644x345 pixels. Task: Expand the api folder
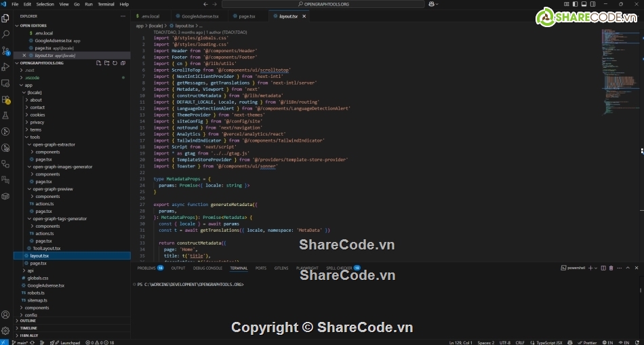(31, 270)
